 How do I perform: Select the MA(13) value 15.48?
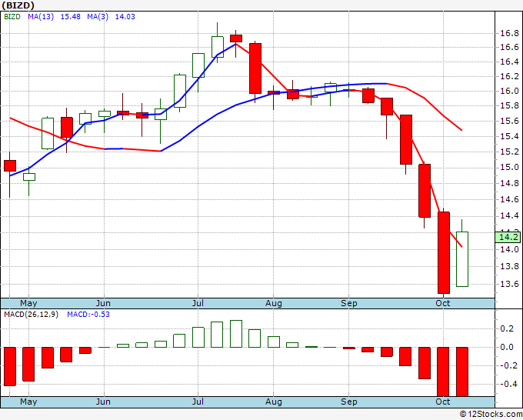coord(71,17)
